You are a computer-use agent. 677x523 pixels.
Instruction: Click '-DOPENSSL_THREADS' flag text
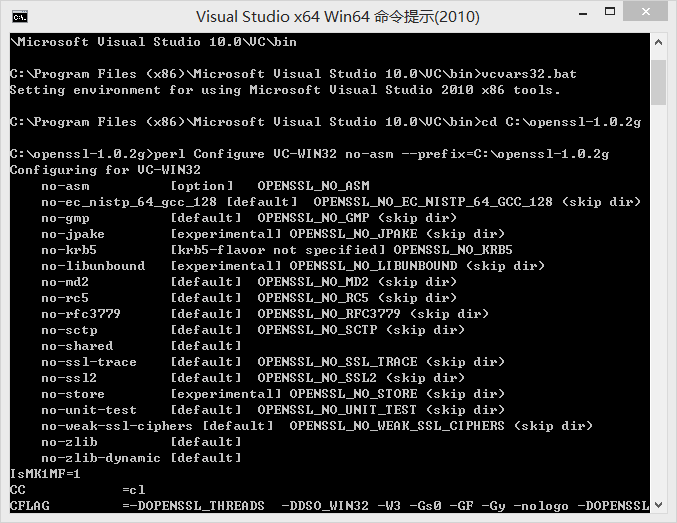click(197, 506)
